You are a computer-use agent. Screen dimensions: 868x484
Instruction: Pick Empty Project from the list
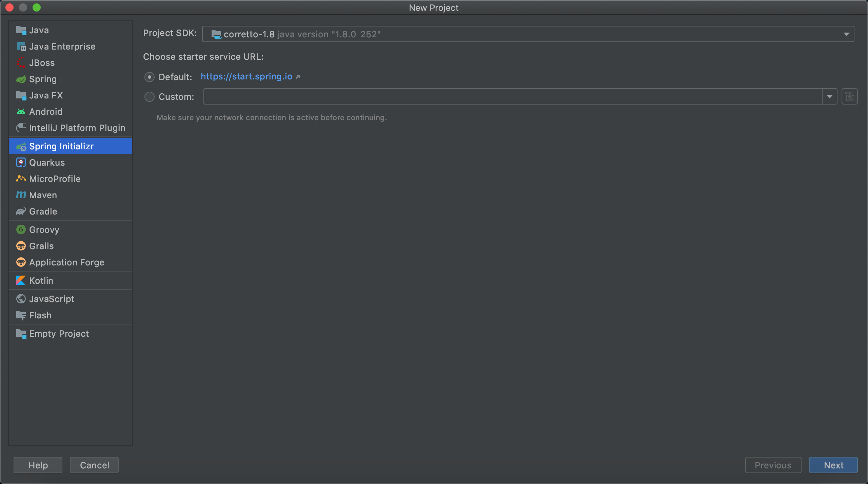(71, 334)
